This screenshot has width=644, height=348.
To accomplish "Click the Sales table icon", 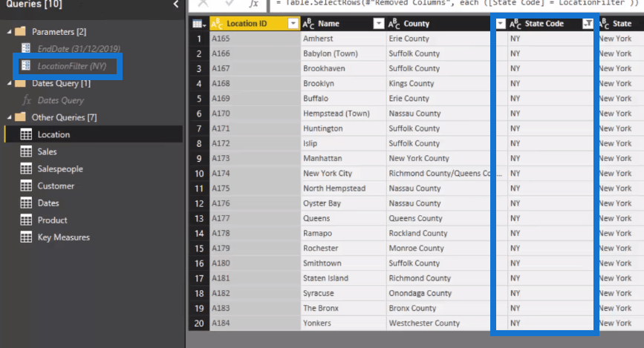I will coord(26,151).
